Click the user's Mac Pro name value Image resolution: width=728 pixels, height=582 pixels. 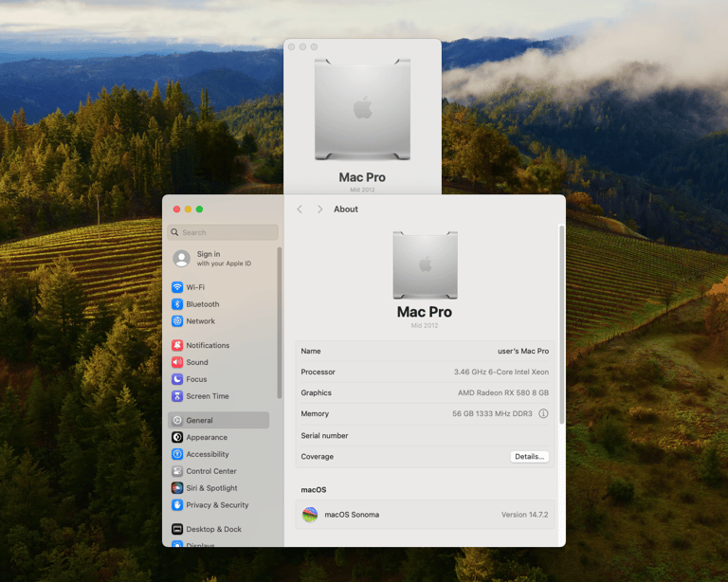(523, 352)
